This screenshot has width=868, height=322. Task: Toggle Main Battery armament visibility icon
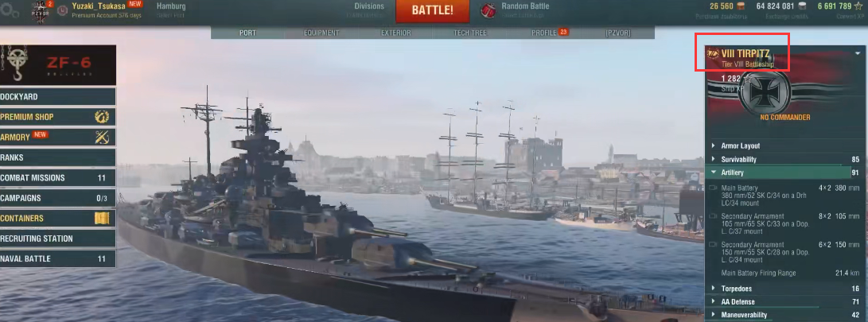pyautogui.click(x=713, y=188)
